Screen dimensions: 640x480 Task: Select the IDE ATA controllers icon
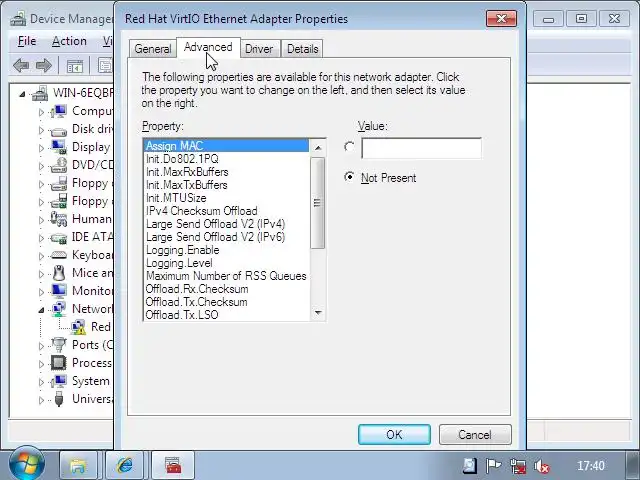click(59, 238)
